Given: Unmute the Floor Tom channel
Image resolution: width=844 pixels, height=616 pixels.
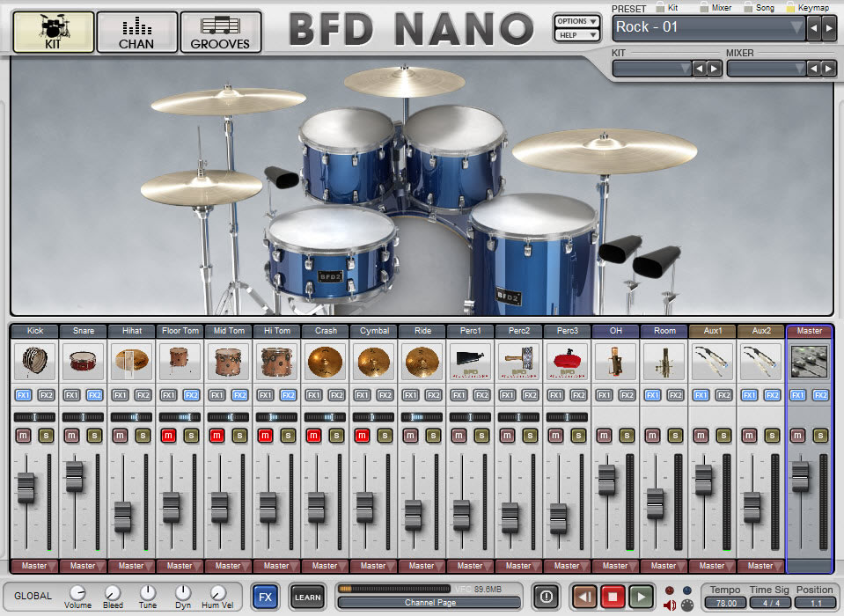Looking at the screenshot, I should [168, 436].
